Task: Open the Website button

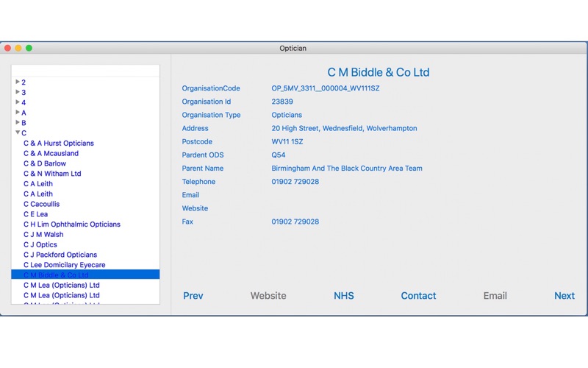Action: click(268, 296)
